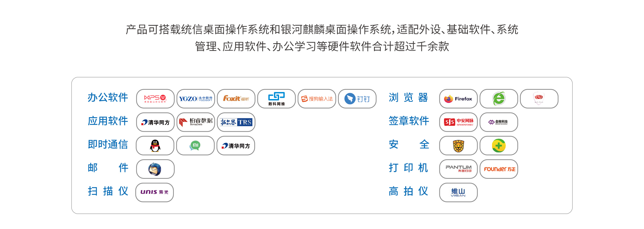Click the green 360 browser icon
Viewport: 644px width, 229px height.
(x=499, y=99)
